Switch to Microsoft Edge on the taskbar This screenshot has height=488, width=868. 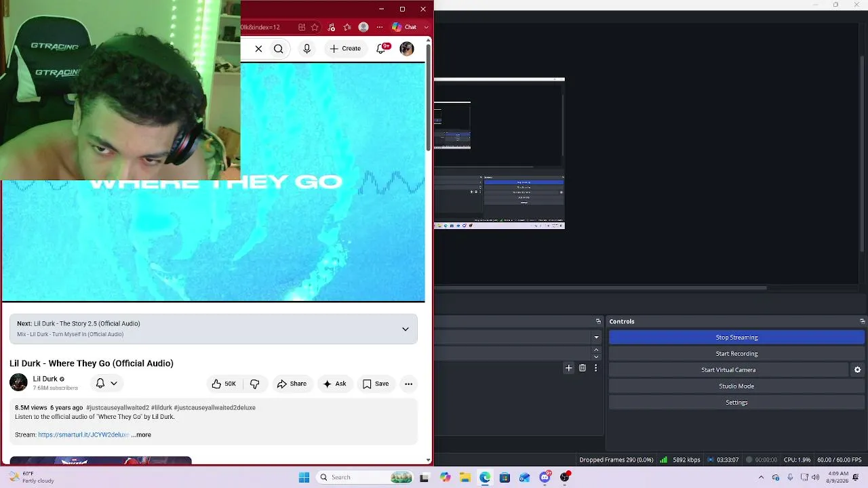[485, 477]
